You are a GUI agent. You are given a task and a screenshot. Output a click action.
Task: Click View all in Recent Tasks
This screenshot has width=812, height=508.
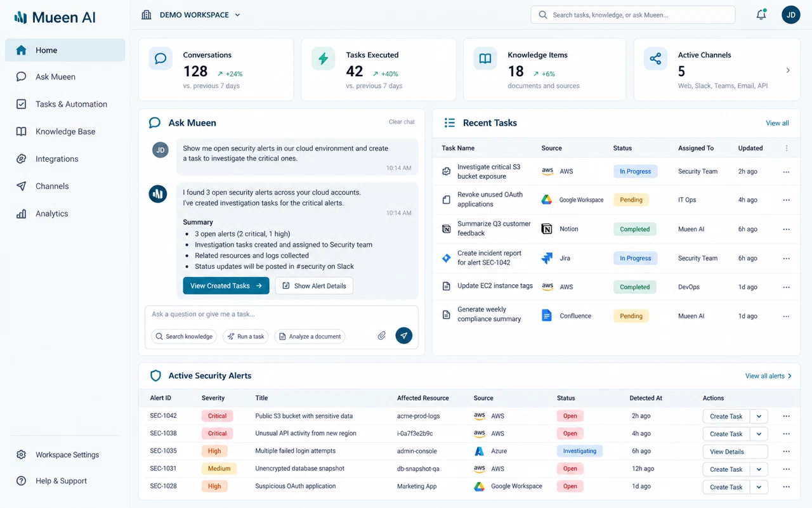(x=777, y=123)
